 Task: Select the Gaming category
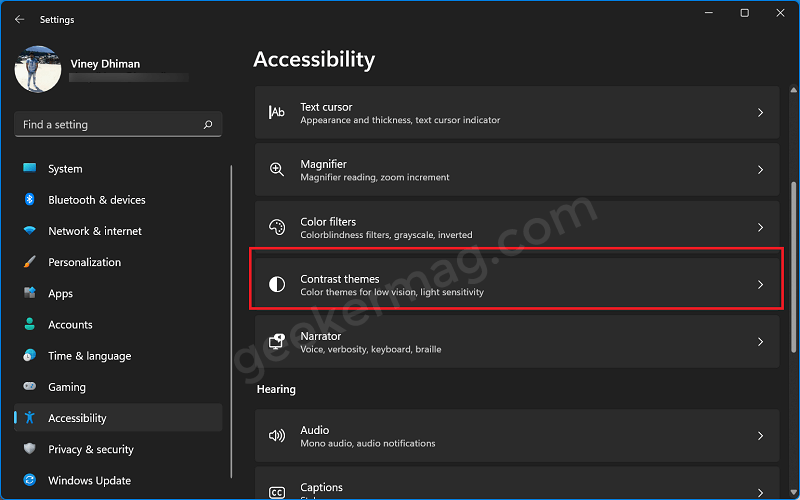tap(118, 387)
